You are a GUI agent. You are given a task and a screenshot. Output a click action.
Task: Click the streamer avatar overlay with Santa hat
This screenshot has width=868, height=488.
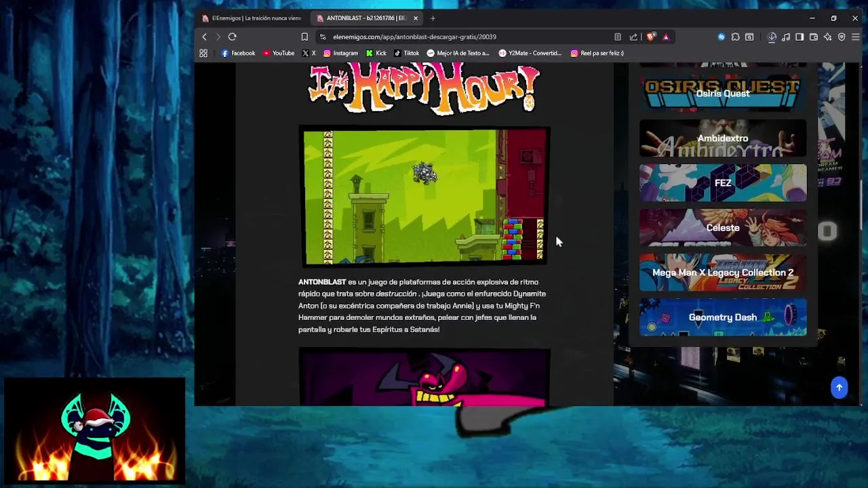(x=95, y=430)
